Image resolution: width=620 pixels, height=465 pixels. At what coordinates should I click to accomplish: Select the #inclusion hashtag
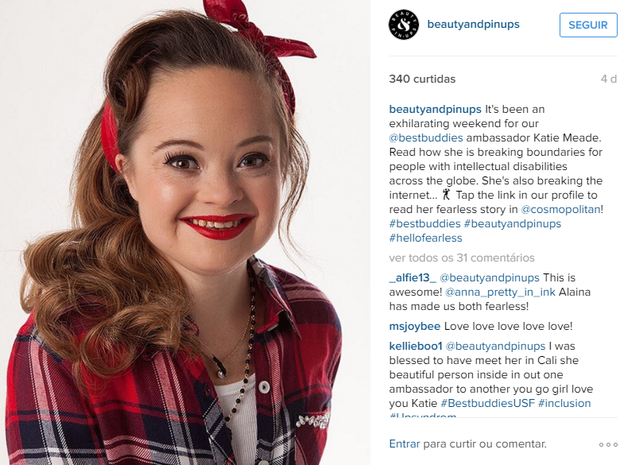pyautogui.click(x=564, y=403)
